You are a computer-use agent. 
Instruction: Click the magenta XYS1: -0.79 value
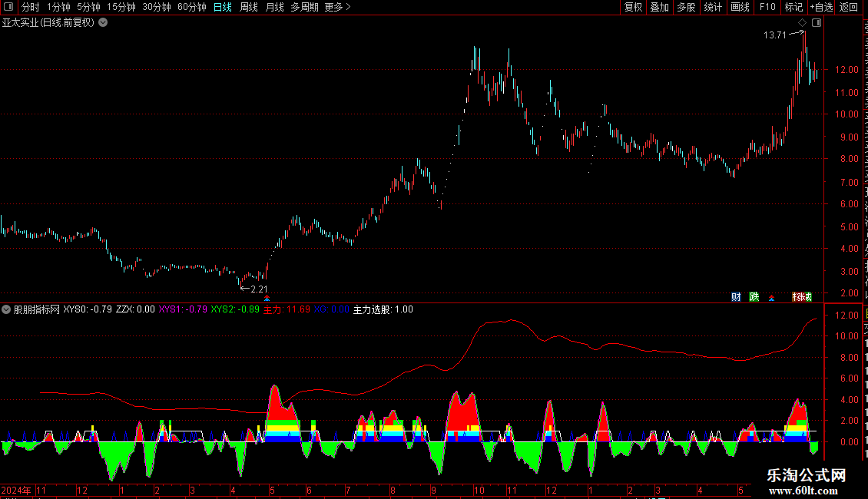[x=183, y=310]
